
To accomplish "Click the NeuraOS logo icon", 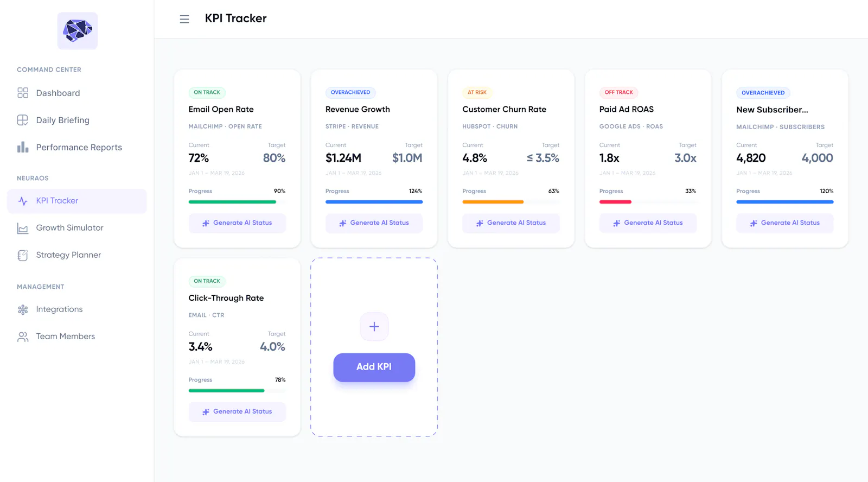I will [x=78, y=31].
